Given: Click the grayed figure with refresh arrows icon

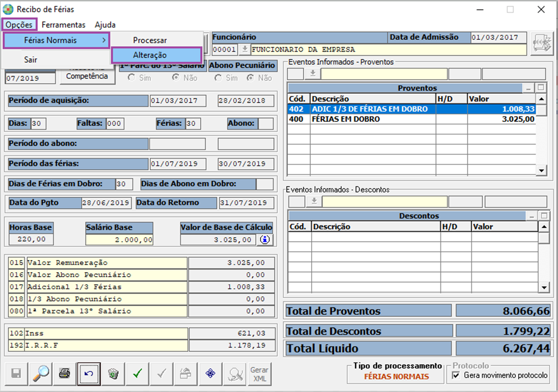Looking at the screenshot, I should click(x=235, y=374).
